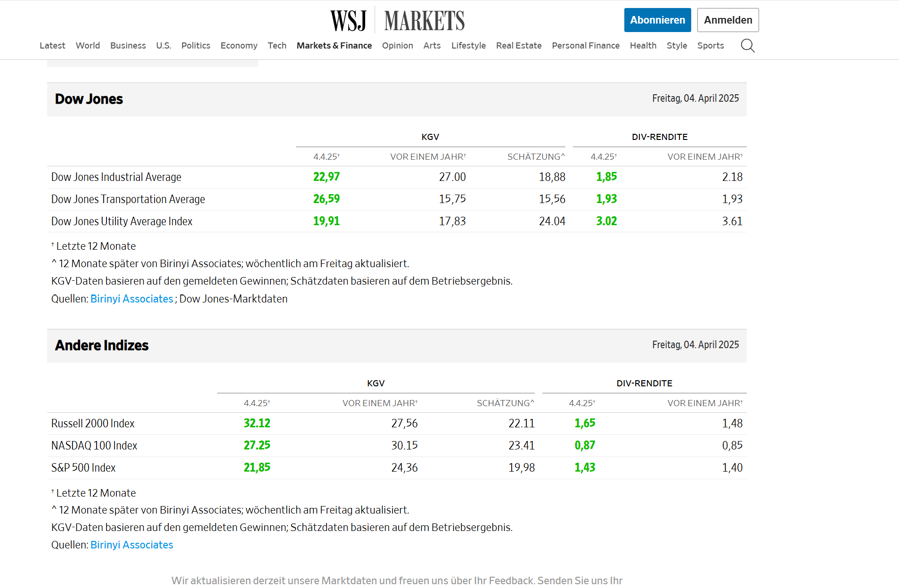Open the Business menu item

coord(128,46)
